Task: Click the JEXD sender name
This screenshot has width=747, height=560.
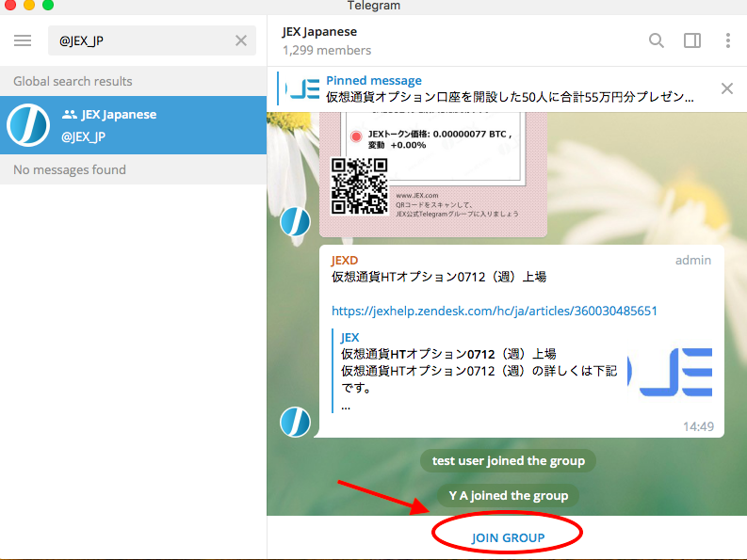Action: tap(345, 260)
